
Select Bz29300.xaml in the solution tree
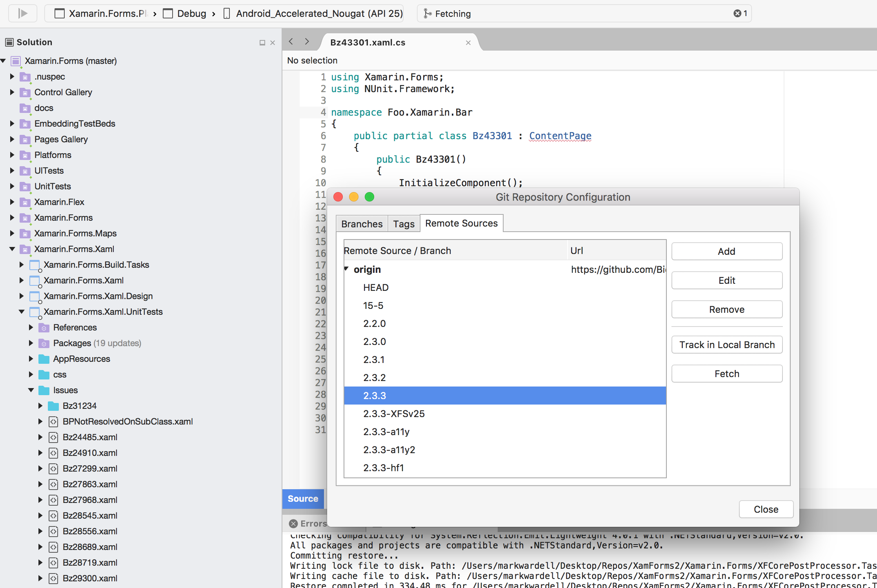[x=90, y=578]
